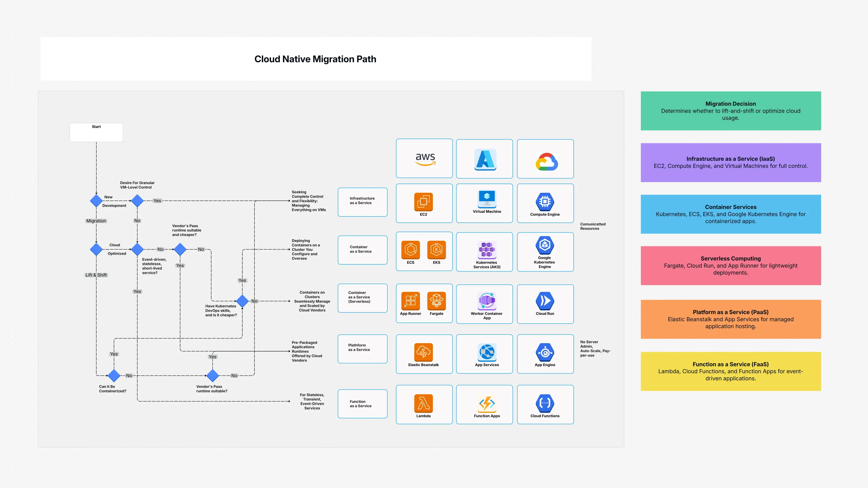The height and width of the screenshot is (488, 868).
Task: Click the EKS service icon
Action: coord(436,250)
